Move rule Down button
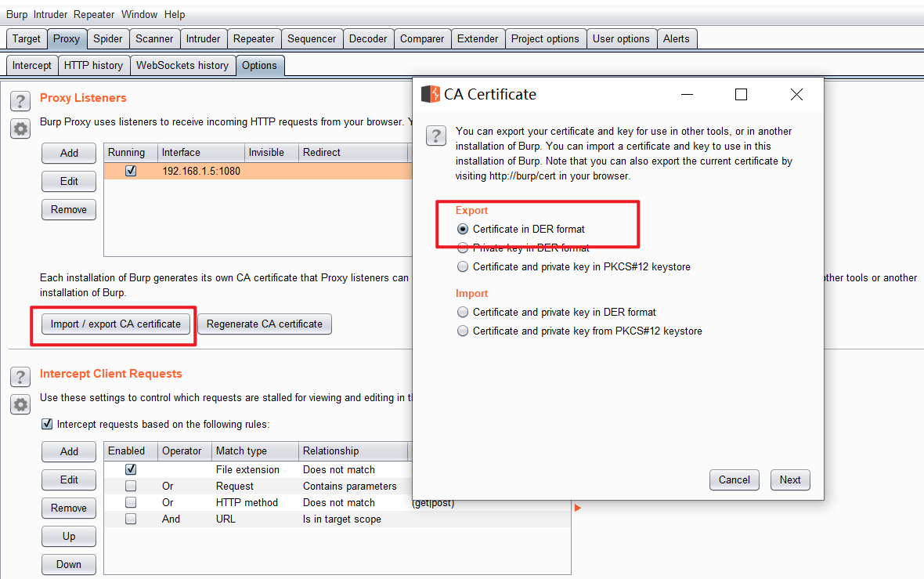 [69, 565]
